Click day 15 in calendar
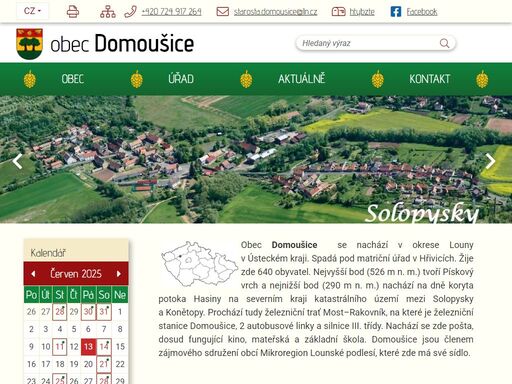 click(x=120, y=346)
